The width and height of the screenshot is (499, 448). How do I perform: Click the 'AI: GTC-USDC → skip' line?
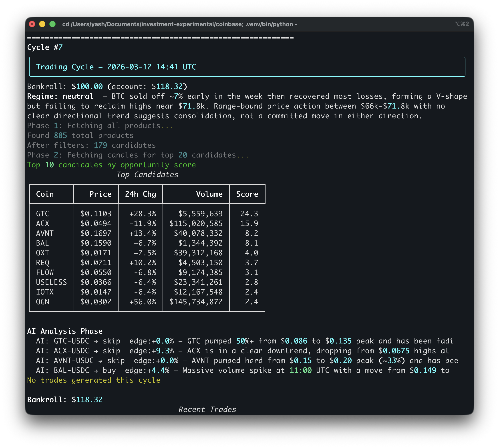coord(245,341)
